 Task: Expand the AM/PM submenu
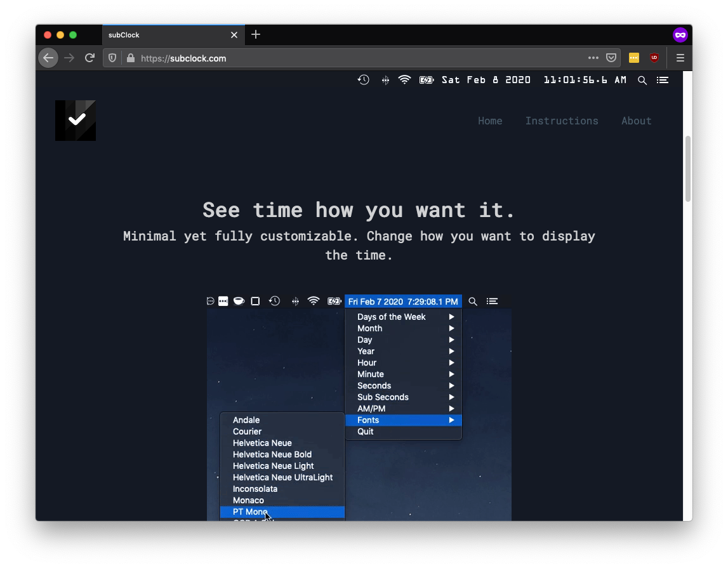(404, 409)
